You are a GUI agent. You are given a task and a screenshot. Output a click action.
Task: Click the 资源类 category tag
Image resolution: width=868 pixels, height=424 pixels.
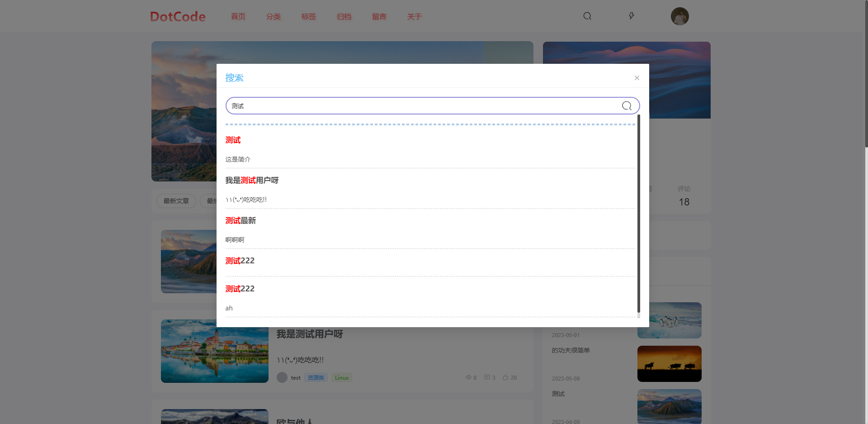click(316, 378)
